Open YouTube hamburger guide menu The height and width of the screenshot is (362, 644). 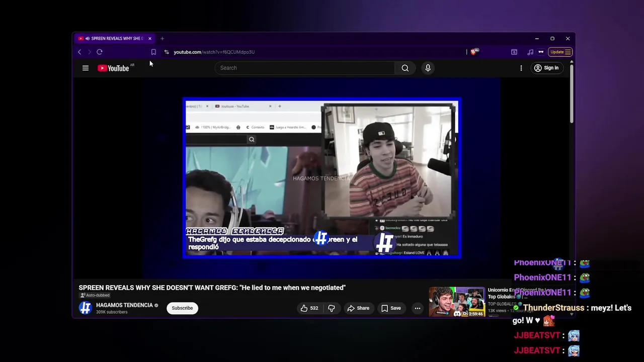coord(86,68)
